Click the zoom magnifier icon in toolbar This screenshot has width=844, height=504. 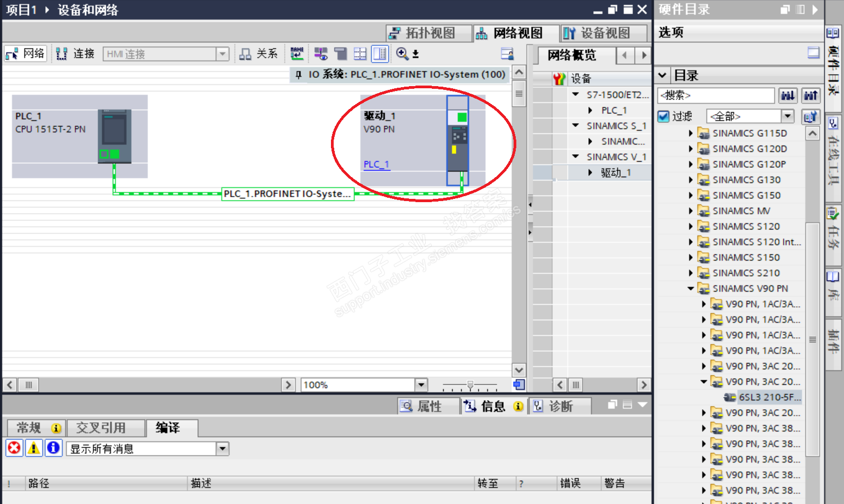point(402,53)
